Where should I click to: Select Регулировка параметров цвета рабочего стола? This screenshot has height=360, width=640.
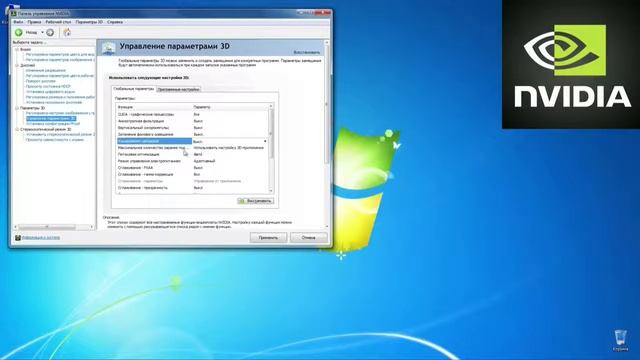(60, 76)
